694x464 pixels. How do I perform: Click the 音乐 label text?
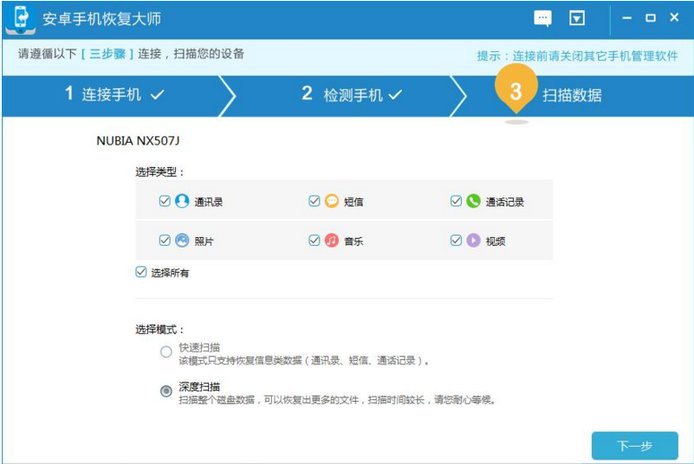(354, 241)
